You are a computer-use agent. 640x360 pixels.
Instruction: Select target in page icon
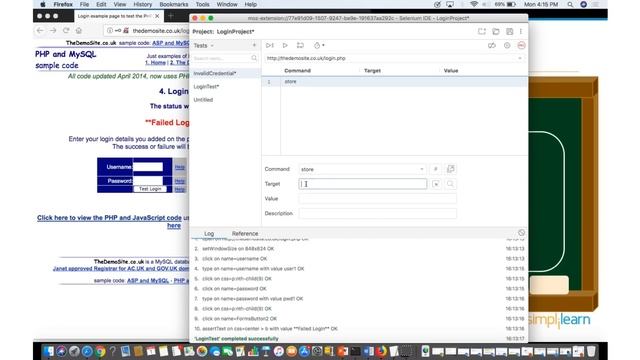pos(436,184)
